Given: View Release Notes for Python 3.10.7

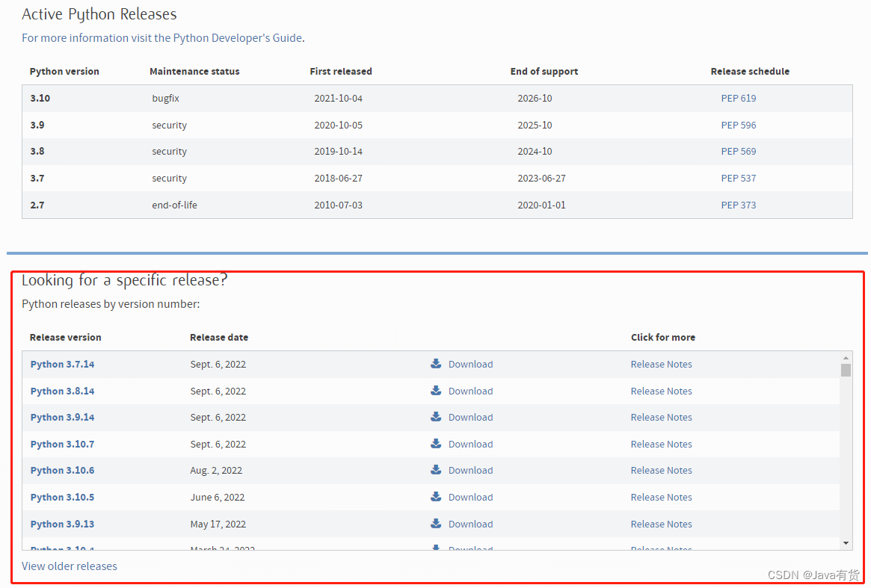Looking at the screenshot, I should 661,445.
